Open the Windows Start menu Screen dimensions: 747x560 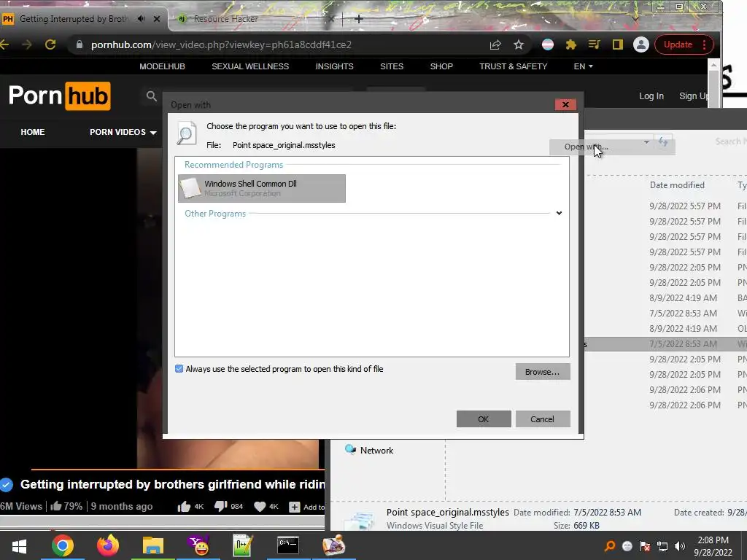[19, 546]
